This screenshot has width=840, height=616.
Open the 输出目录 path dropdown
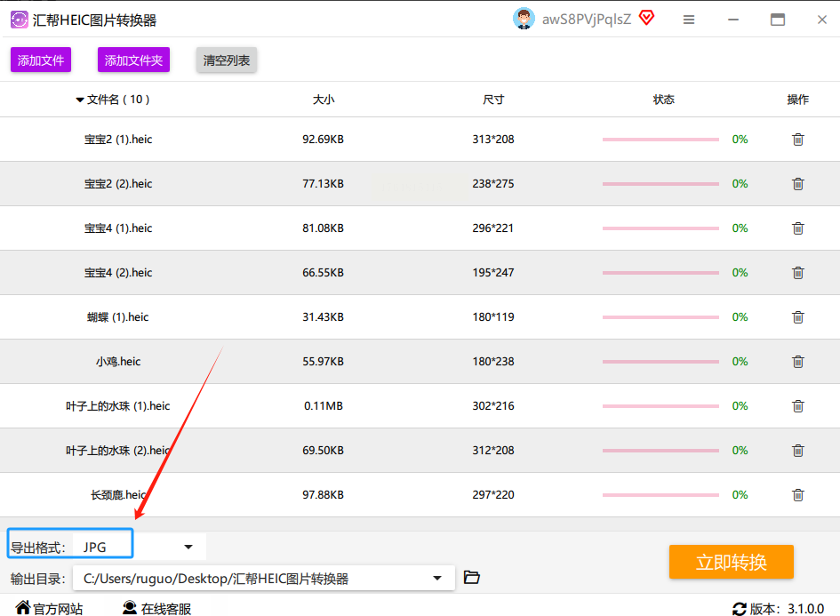point(437,579)
